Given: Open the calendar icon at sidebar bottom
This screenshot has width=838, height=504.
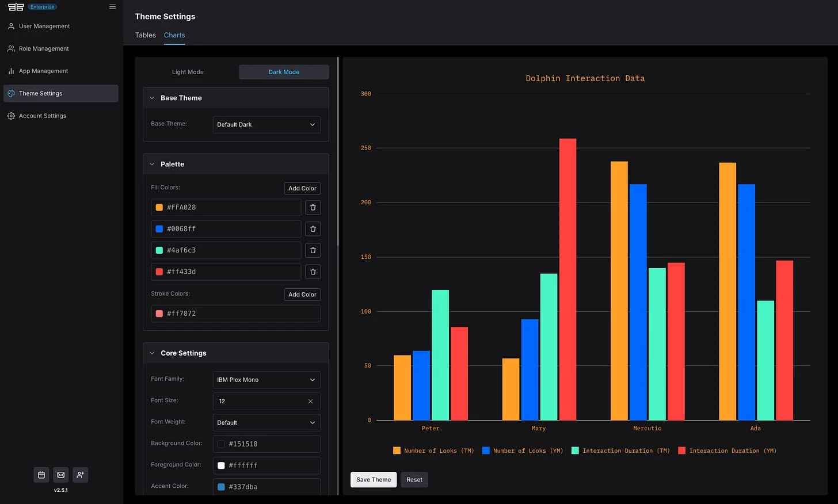Looking at the screenshot, I should point(41,475).
